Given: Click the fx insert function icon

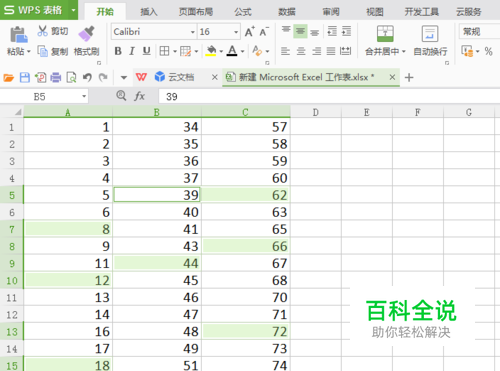Looking at the screenshot, I should tap(139, 96).
